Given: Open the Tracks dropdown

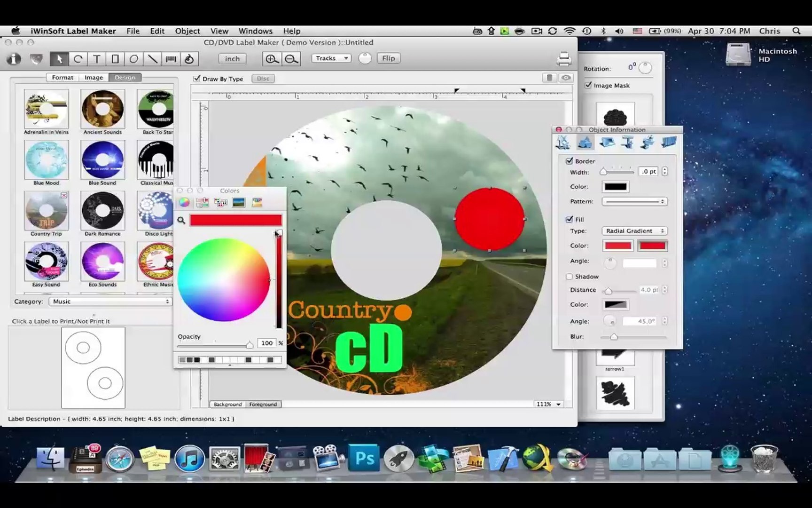Looking at the screenshot, I should [332, 58].
